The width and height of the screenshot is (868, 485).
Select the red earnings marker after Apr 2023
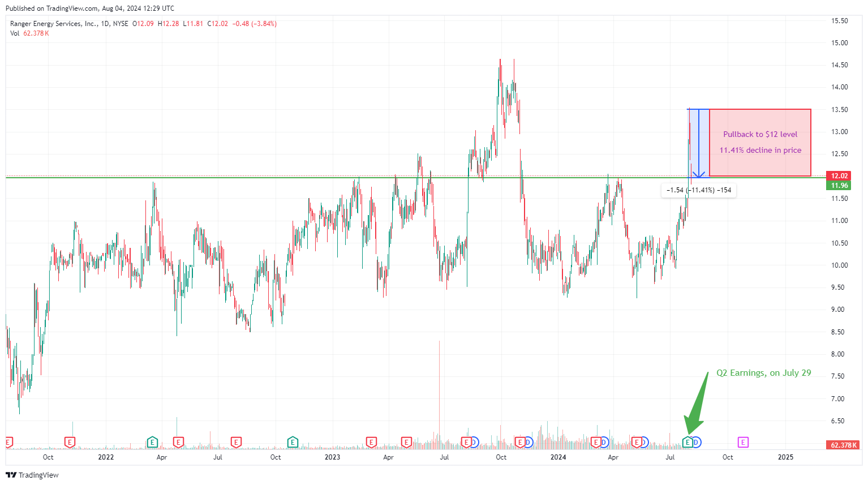click(406, 442)
